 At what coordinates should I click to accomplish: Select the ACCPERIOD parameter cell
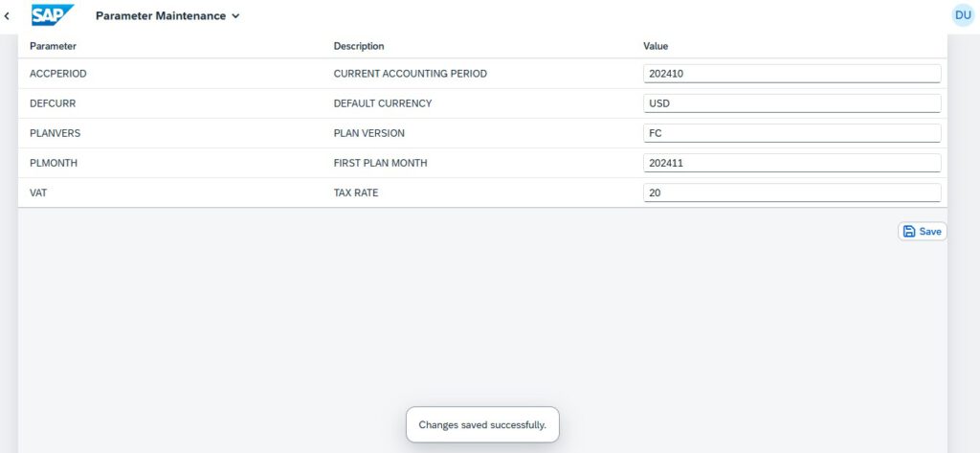pos(59,74)
